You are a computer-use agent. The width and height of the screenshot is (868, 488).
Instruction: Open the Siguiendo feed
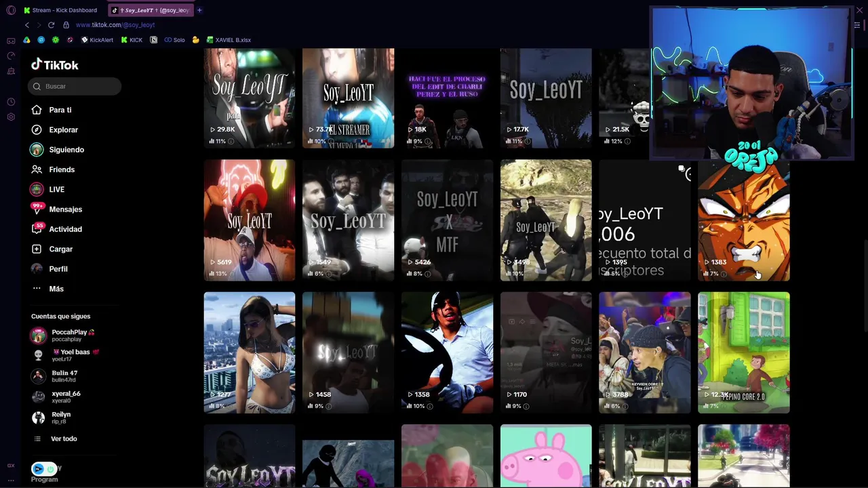(x=58, y=150)
